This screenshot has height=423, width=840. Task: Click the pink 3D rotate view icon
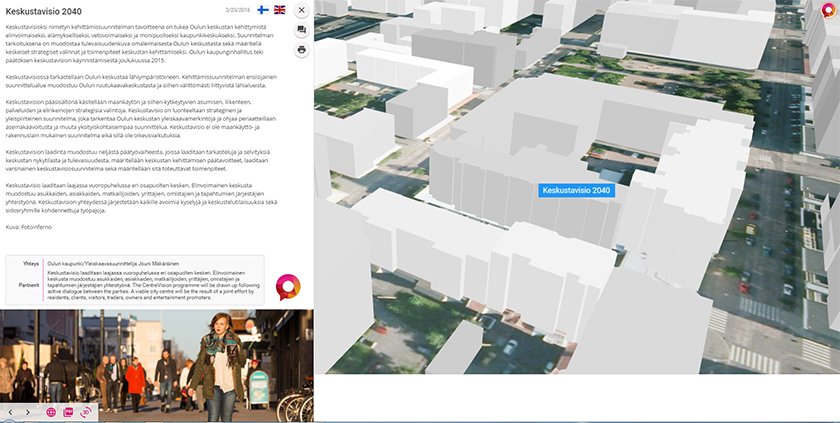(x=85, y=412)
